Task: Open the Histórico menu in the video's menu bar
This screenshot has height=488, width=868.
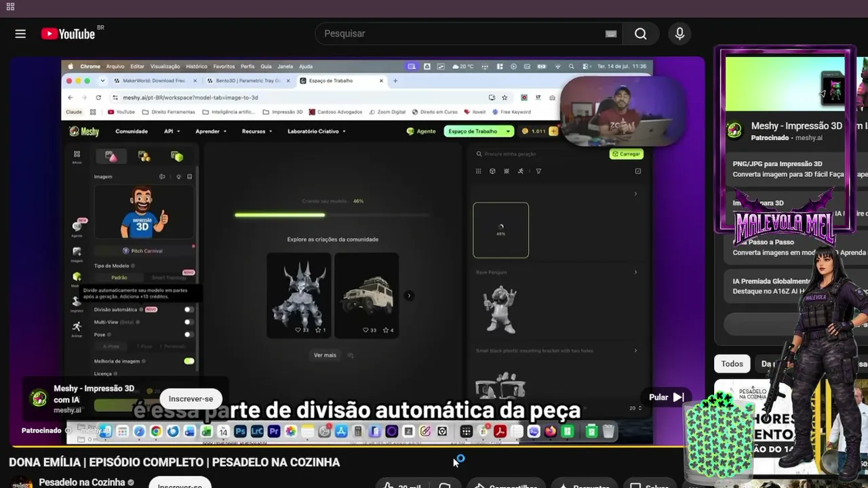Action: (197, 66)
